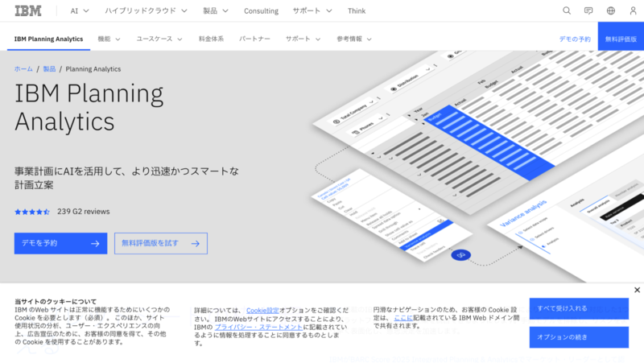The height and width of the screenshot is (363, 644).
Task: Click the IBM Planning Analytics heading
Action: tap(89, 108)
